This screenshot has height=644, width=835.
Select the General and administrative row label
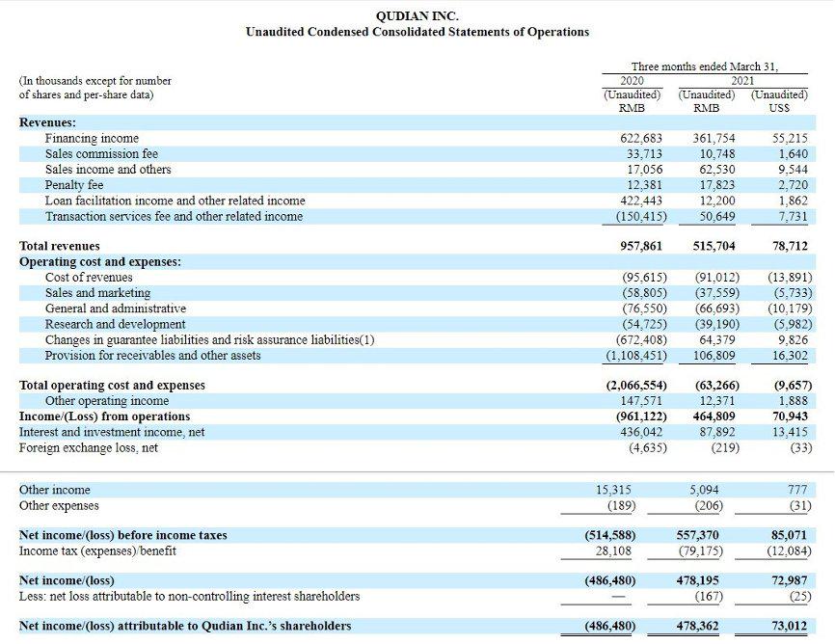click(116, 309)
